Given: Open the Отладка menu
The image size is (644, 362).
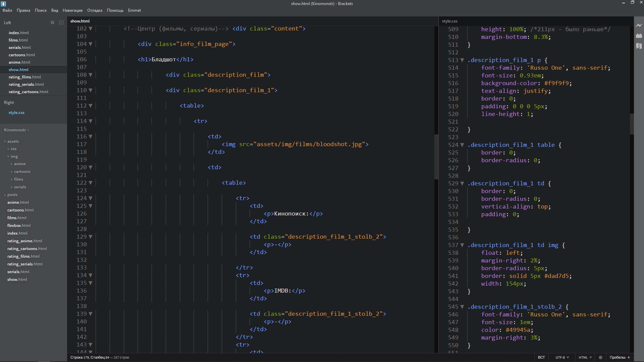Looking at the screenshot, I should [95, 10].
